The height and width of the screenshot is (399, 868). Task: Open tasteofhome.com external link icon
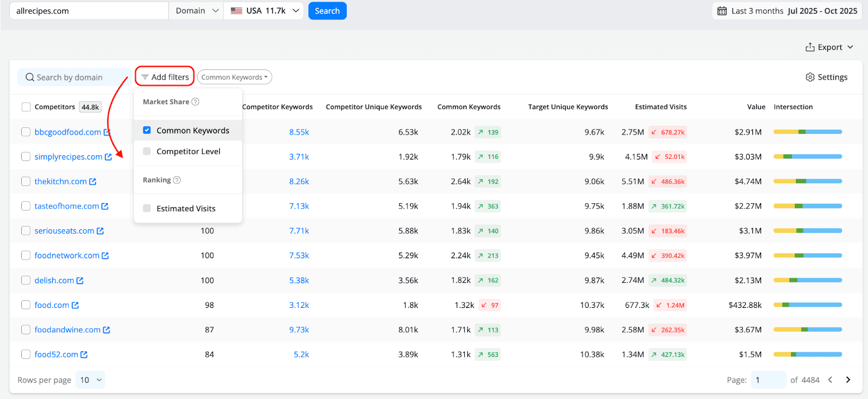pos(105,206)
